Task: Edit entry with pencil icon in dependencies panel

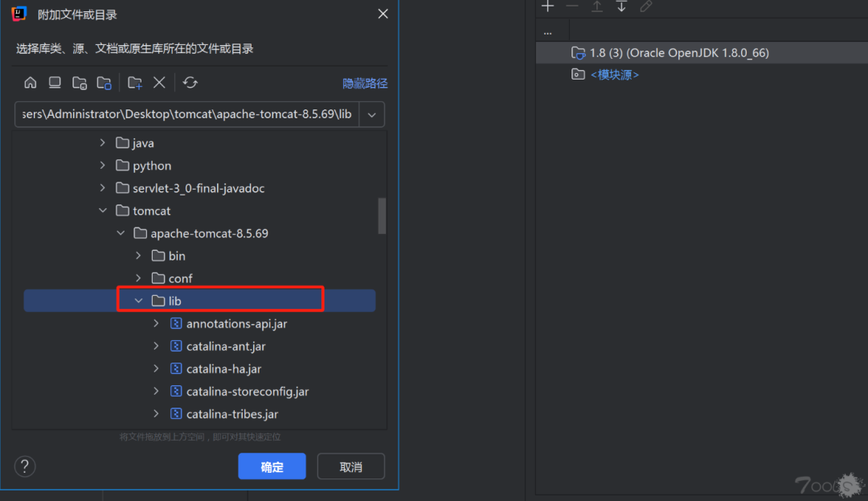Action: click(x=645, y=6)
